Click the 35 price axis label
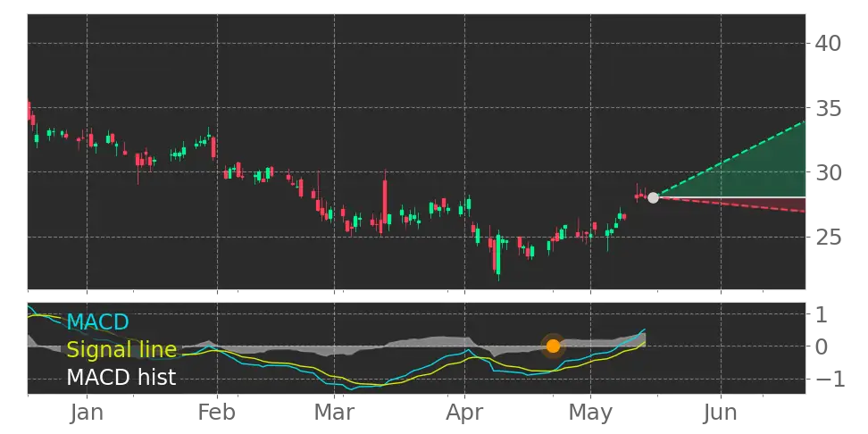Viewport: 868px width, 434px height. tap(828, 108)
